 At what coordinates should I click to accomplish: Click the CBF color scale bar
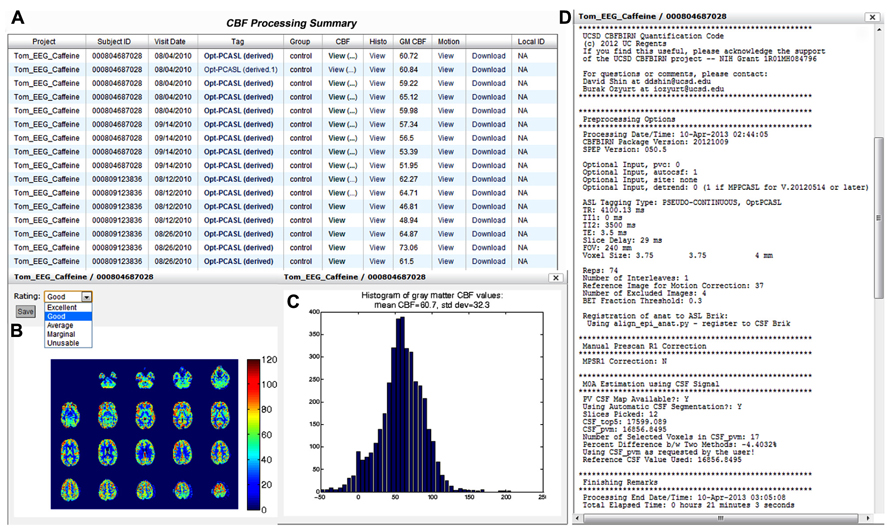tap(254, 434)
